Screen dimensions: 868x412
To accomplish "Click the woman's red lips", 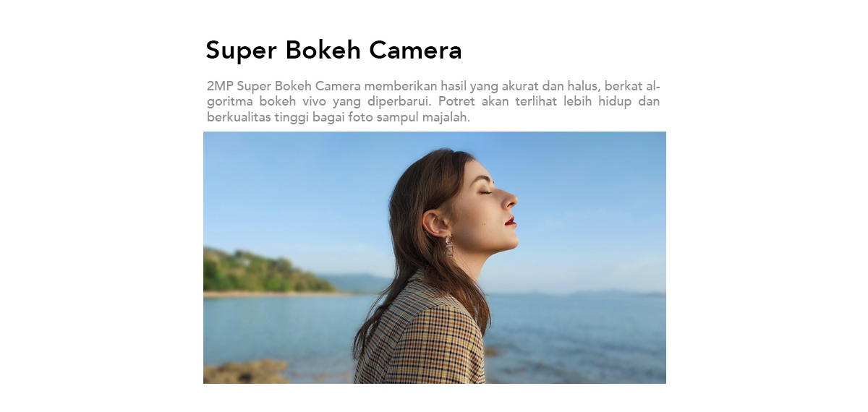I will tap(511, 221).
